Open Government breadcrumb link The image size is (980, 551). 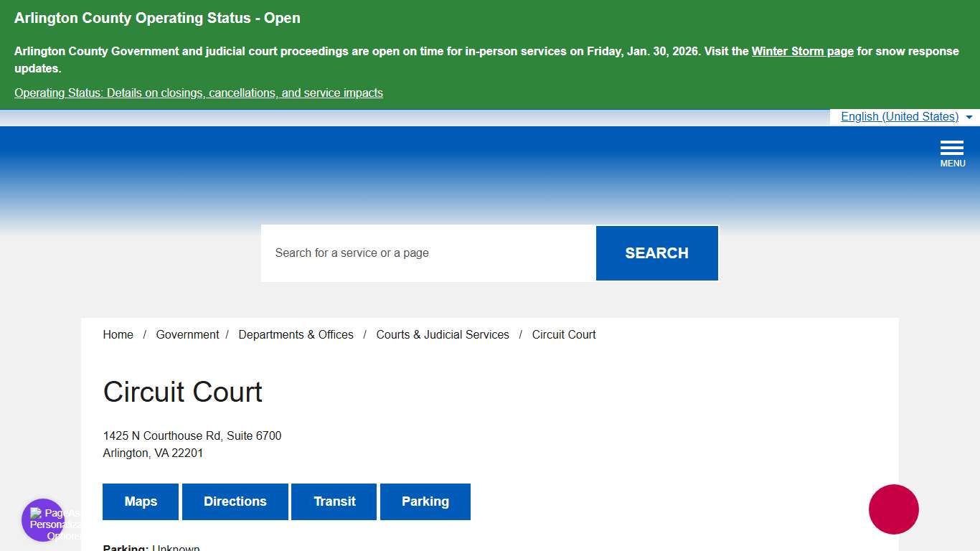coord(187,334)
